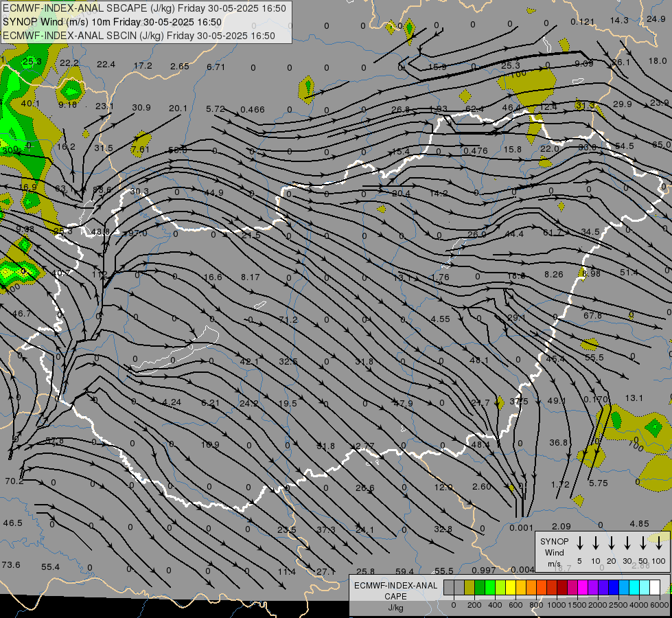Select the dark green CAPE legend swatch

pos(480,588)
